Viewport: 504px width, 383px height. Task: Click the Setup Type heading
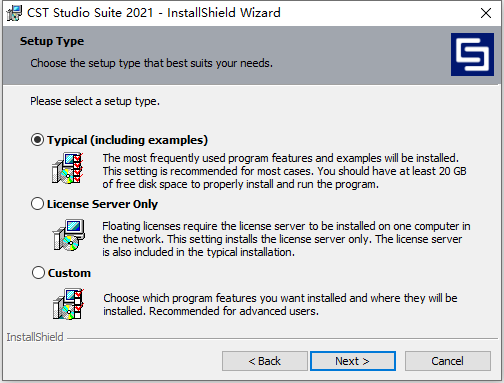point(52,41)
